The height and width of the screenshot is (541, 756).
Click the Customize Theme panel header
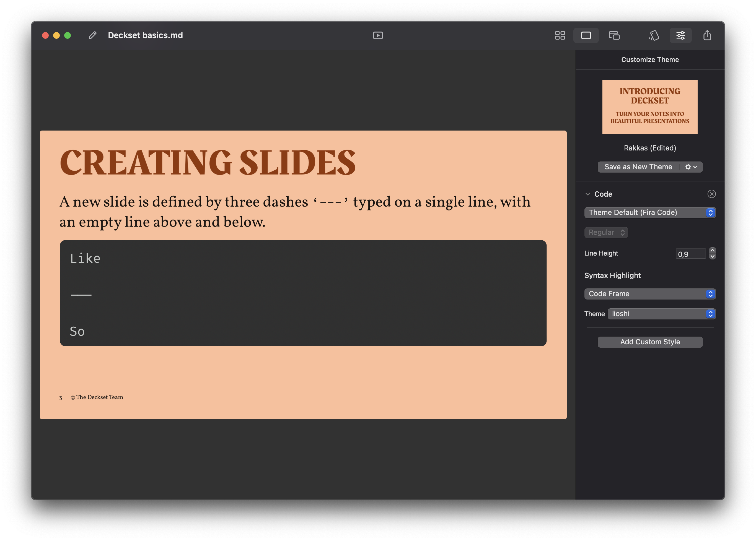click(x=650, y=60)
